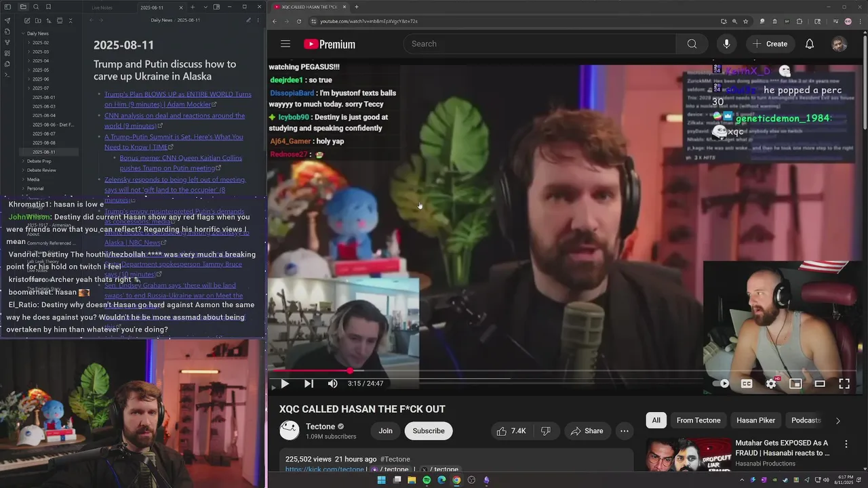Toggle autoplay switch in video player
Viewport: 868px width, 488px height.
coord(722,384)
